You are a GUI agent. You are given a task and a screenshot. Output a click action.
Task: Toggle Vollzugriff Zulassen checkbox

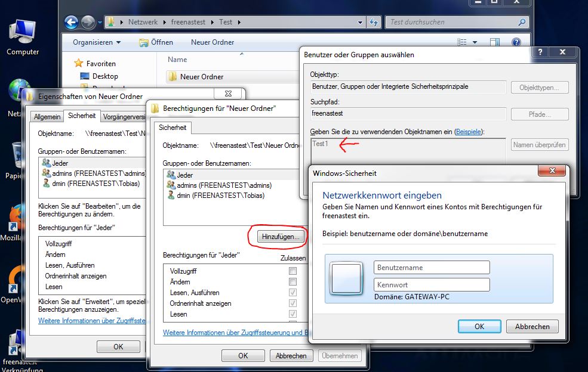pos(293,271)
